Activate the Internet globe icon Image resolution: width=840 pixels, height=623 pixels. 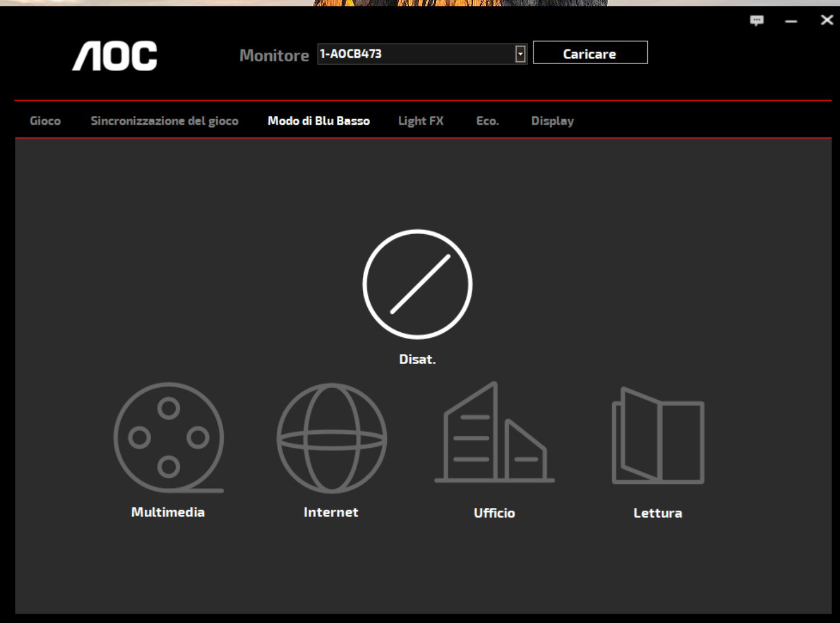331,438
